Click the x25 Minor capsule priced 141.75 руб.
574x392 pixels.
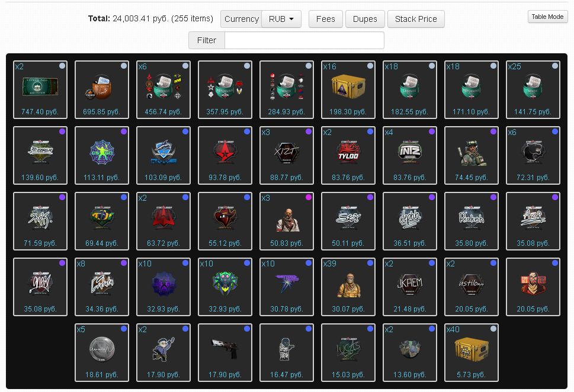(533, 89)
